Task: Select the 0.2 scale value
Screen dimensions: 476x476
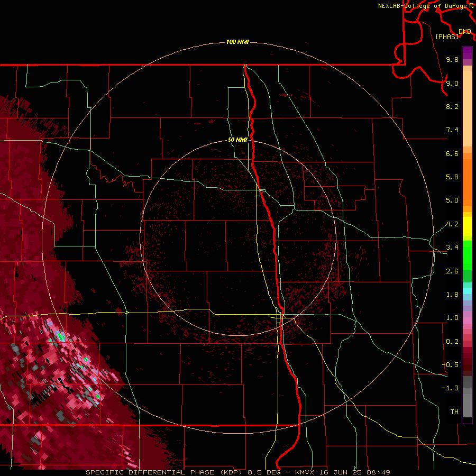Action: 452,342
